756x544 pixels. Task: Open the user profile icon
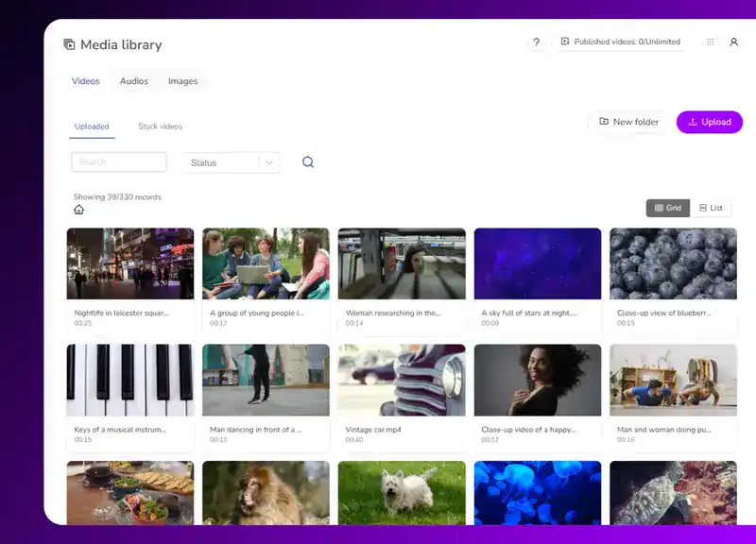[734, 42]
